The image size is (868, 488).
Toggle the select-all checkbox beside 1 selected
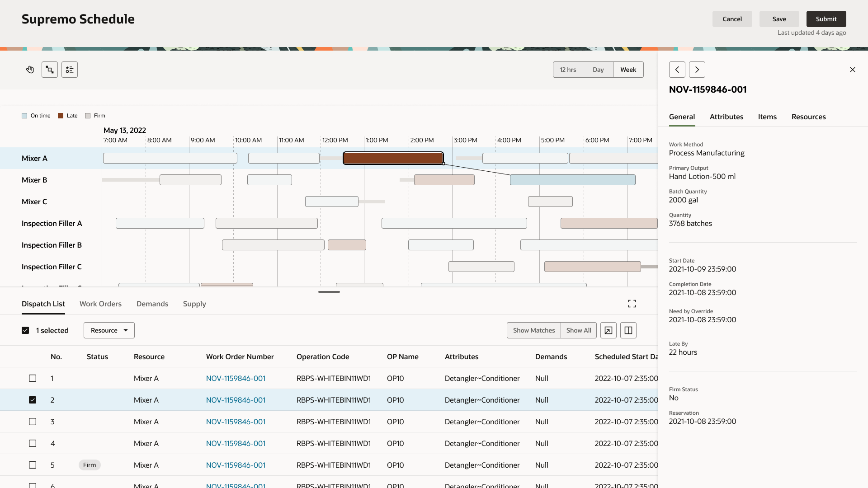click(x=25, y=330)
